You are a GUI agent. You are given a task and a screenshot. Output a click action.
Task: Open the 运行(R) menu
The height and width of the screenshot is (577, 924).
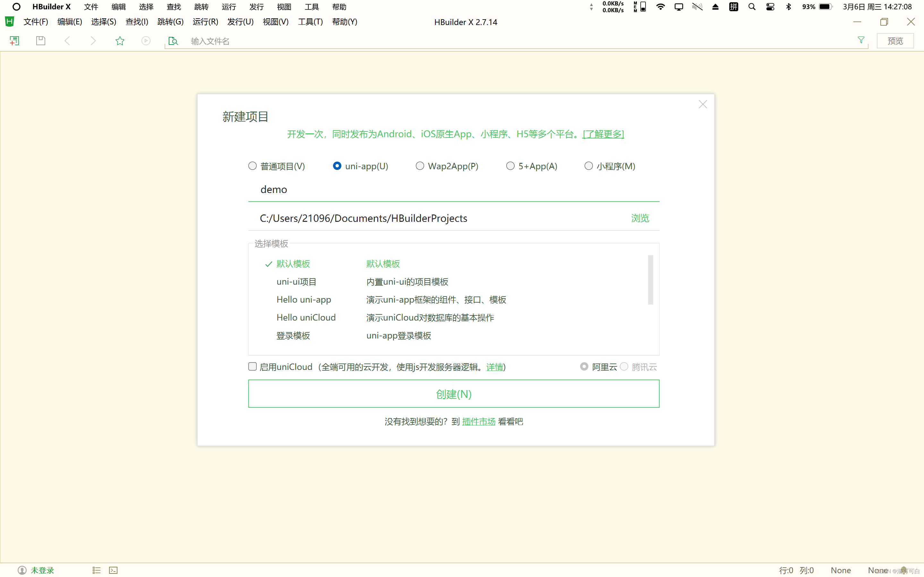pyautogui.click(x=205, y=22)
